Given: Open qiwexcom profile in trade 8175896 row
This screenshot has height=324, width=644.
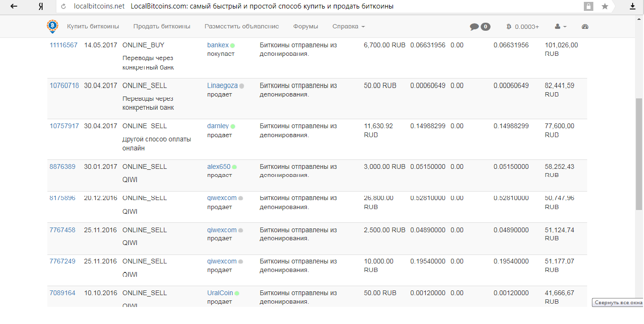Looking at the screenshot, I should point(222,198).
